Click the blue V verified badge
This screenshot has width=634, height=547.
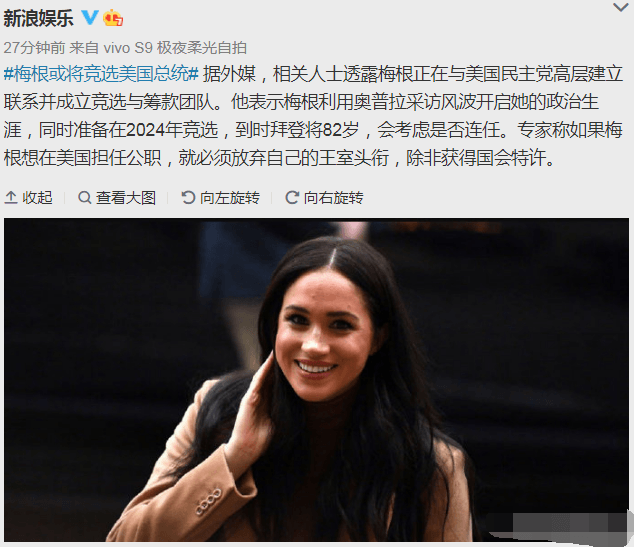90,17
